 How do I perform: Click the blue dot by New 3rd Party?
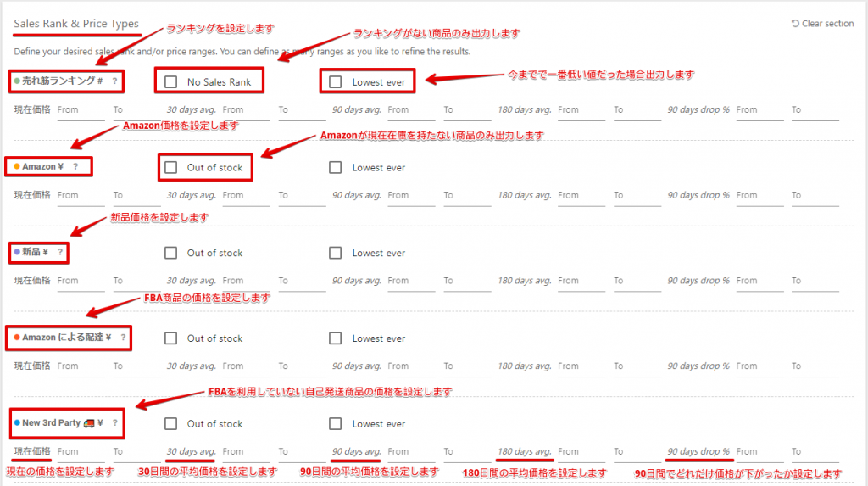pyautogui.click(x=17, y=423)
